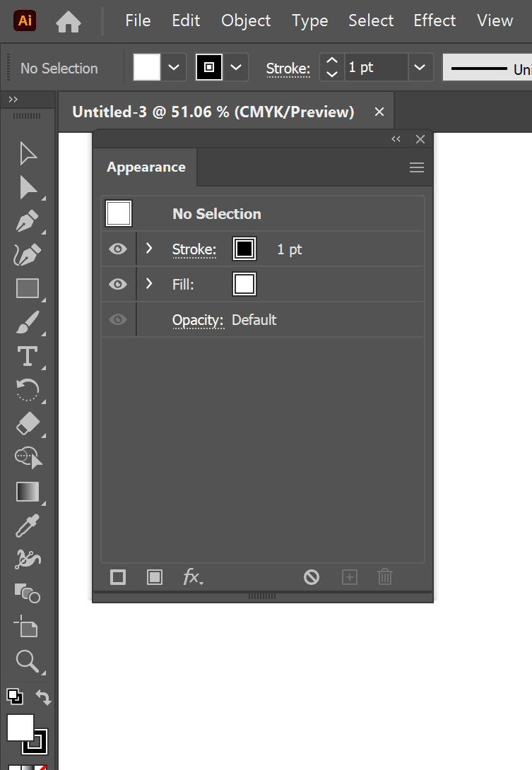
Task: Select the Selection tool
Action: point(27,153)
